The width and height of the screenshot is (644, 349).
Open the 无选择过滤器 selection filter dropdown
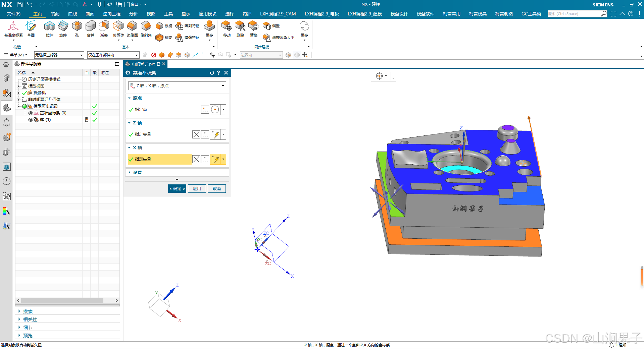[x=59, y=55]
